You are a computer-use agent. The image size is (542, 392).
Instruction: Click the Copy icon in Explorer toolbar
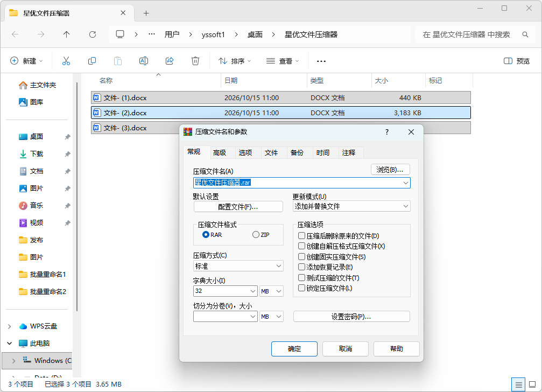[x=92, y=61]
